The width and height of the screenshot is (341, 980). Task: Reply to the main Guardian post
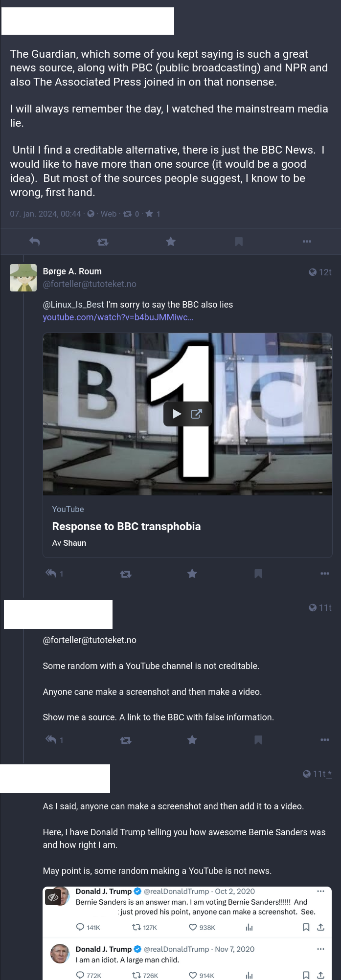pos(34,242)
